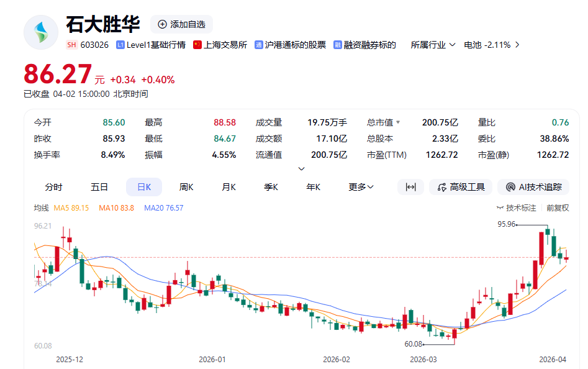This screenshot has width=588, height=369.
Task: Click the 石大胜华 company logo icon
Action: [40, 32]
